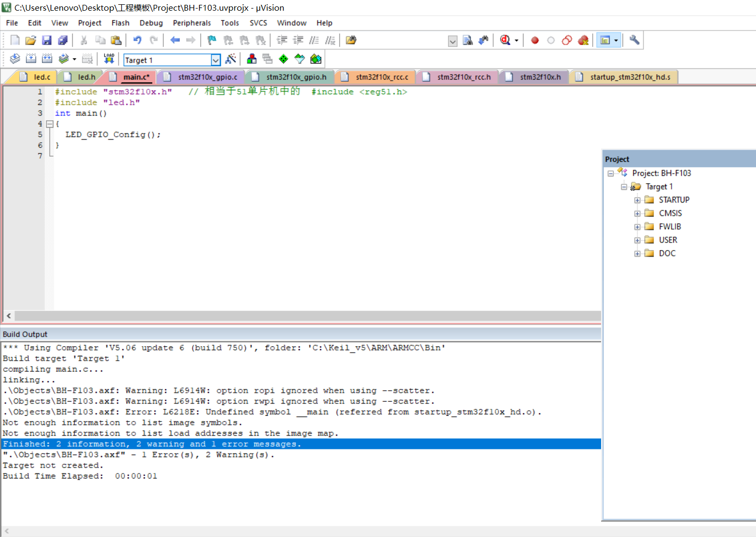Toggle the bookmark flag icon
Viewport: 756px width, 537px height.
click(212, 40)
